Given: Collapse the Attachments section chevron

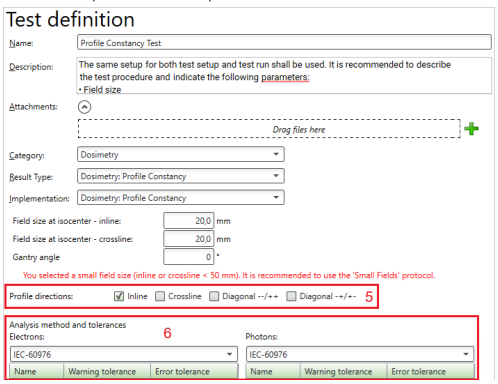Looking at the screenshot, I should [x=85, y=107].
